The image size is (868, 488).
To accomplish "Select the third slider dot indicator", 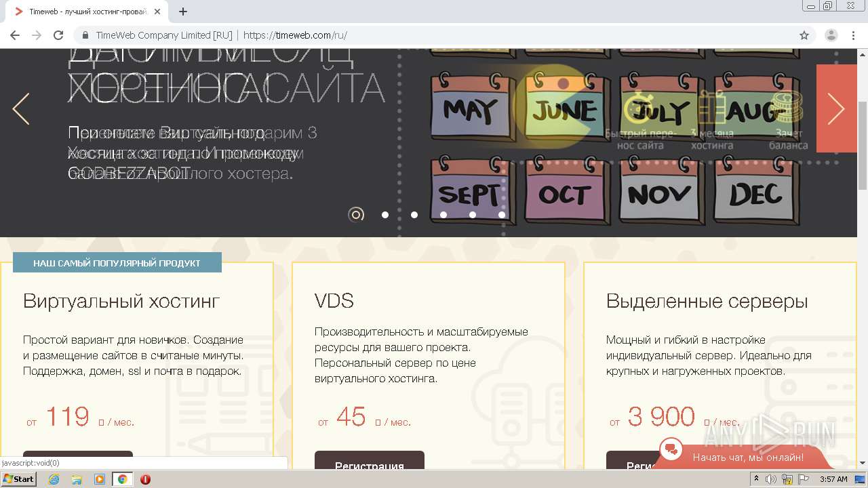I will click(414, 215).
